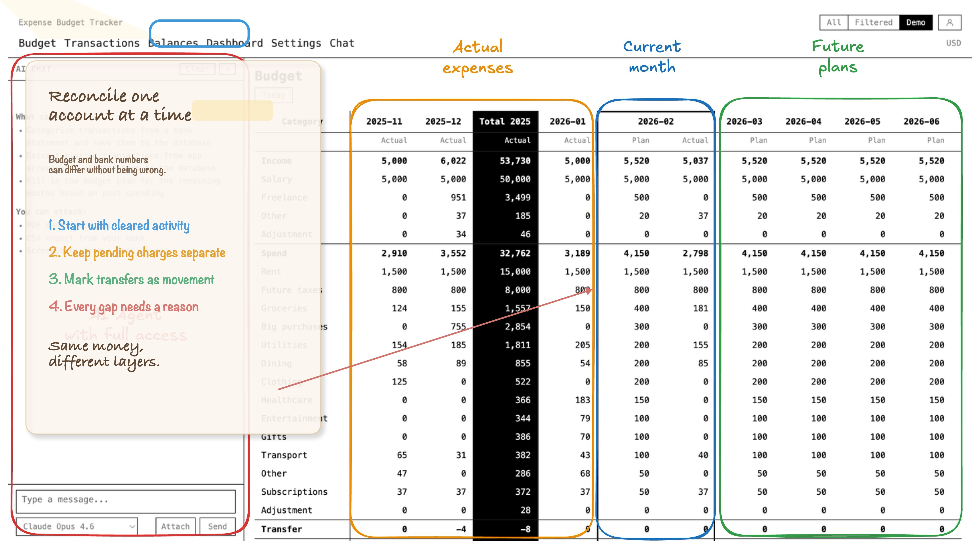The height and width of the screenshot is (549, 980).
Task: Collapse the AI chat panel arrow
Action: point(227,69)
